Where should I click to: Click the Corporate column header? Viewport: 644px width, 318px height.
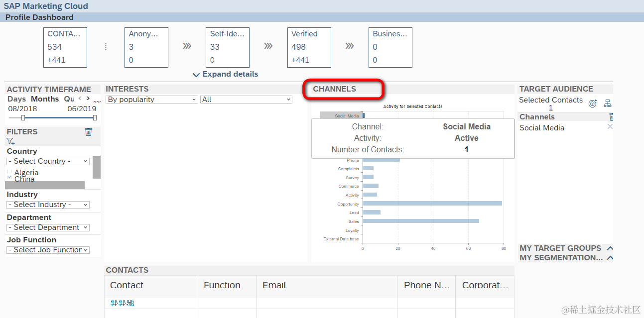point(485,286)
